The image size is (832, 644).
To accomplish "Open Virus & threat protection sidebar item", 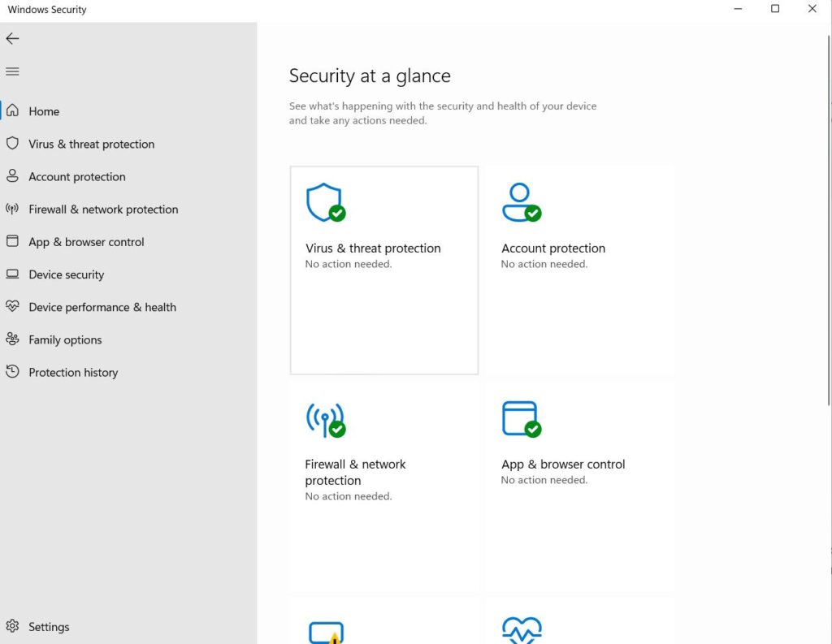I will click(128, 144).
